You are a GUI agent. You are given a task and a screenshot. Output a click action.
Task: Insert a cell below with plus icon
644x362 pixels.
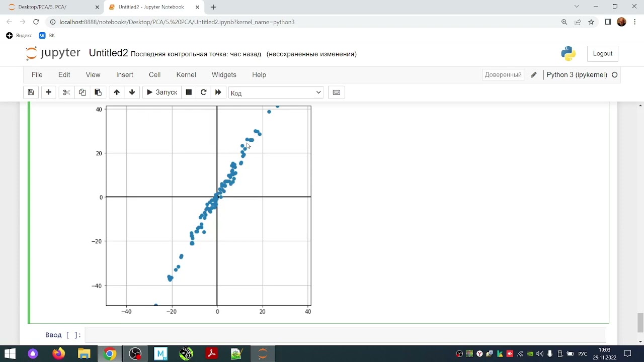pos(48,93)
